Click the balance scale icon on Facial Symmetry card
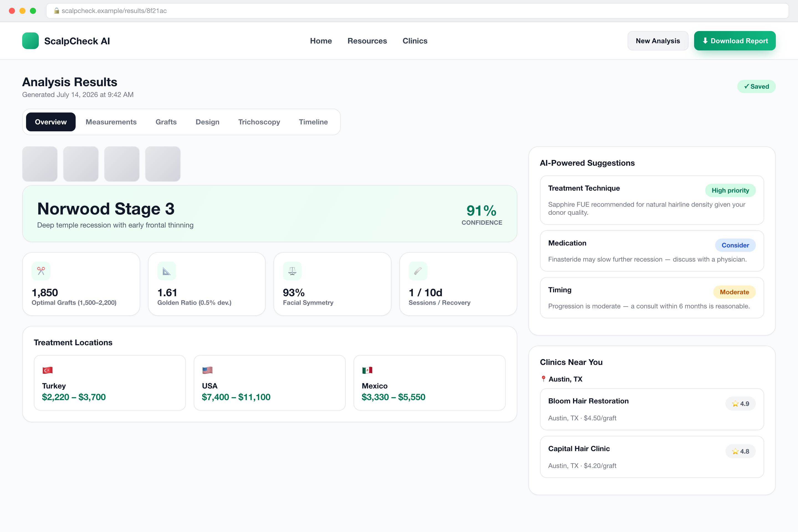This screenshot has width=798, height=532. click(x=292, y=271)
